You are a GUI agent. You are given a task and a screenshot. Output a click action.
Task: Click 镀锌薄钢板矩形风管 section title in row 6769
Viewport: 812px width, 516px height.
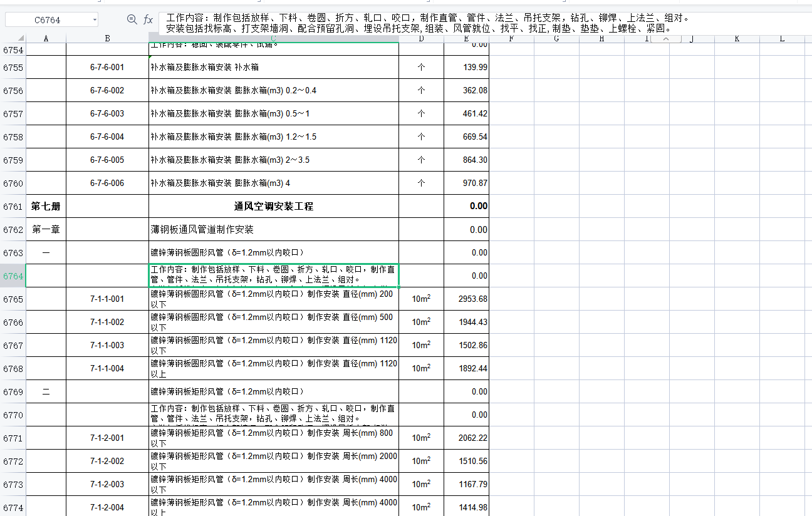point(274,391)
